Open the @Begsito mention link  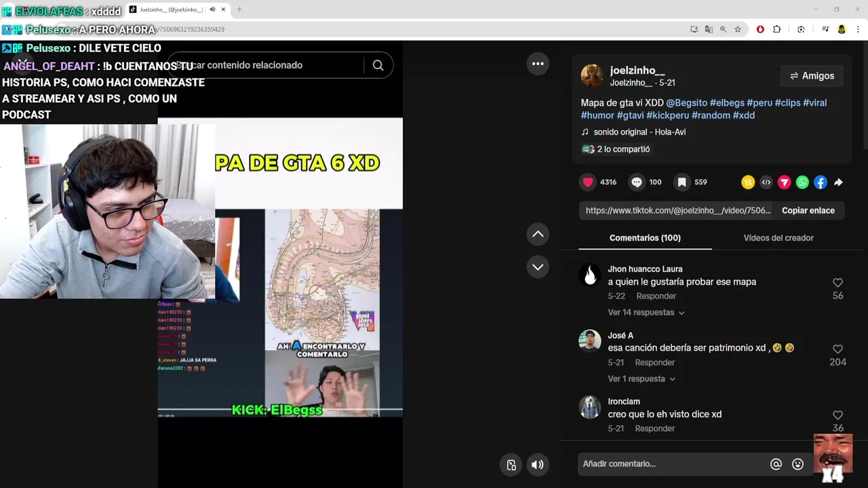coord(686,103)
